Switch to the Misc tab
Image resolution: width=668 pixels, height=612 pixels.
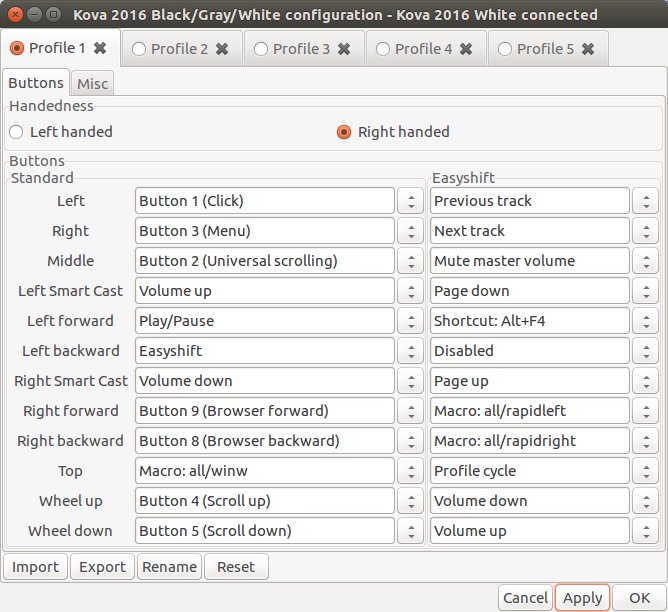(92, 83)
